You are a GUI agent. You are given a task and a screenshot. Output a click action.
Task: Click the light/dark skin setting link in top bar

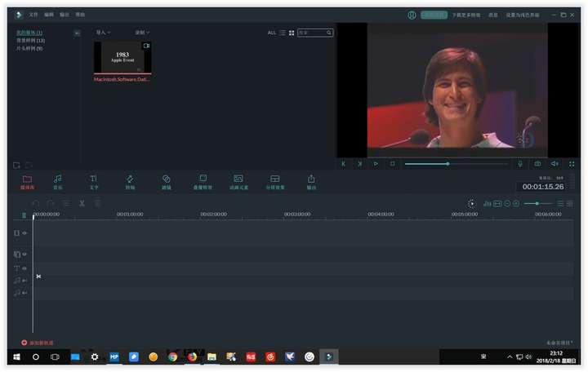523,15
